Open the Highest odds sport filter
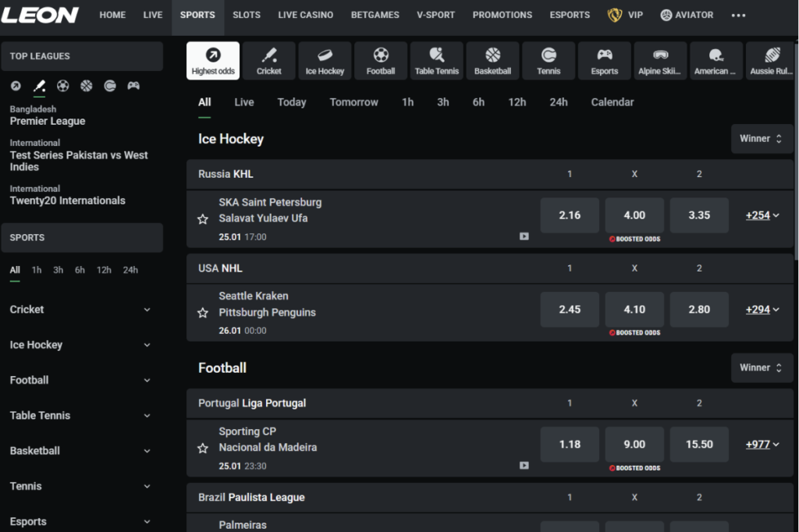This screenshot has width=799, height=532. tap(213, 61)
